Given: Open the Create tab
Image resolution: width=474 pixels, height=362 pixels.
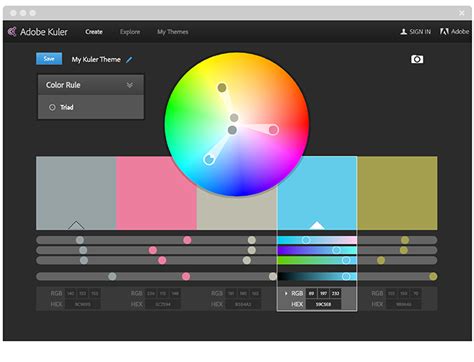Looking at the screenshot, I should [94, 32].
